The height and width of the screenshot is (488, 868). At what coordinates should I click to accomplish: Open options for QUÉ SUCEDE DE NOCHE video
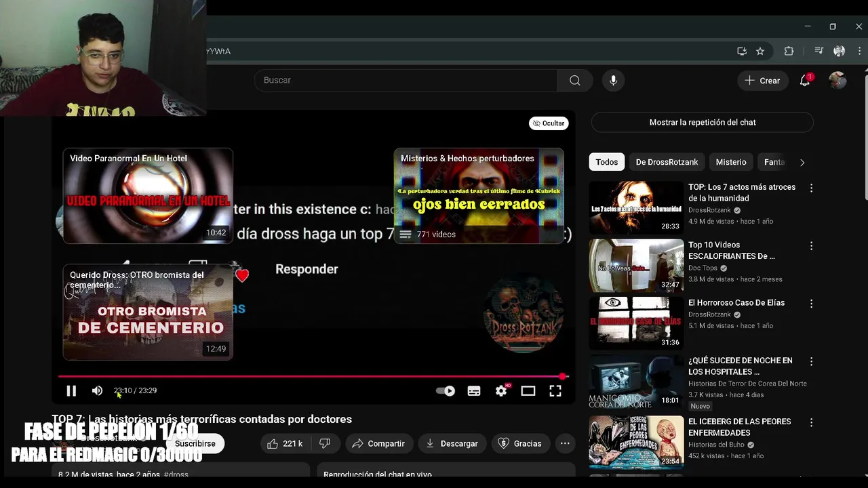click(811, 362)
